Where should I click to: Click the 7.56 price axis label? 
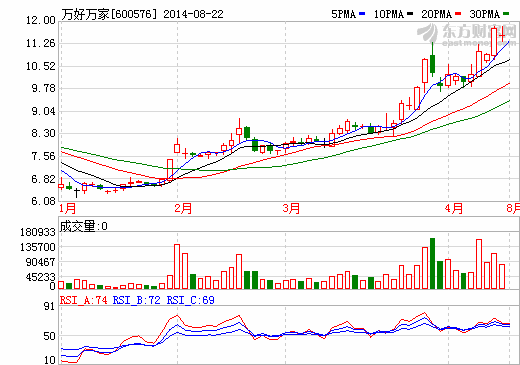click(x=43, y=156)
